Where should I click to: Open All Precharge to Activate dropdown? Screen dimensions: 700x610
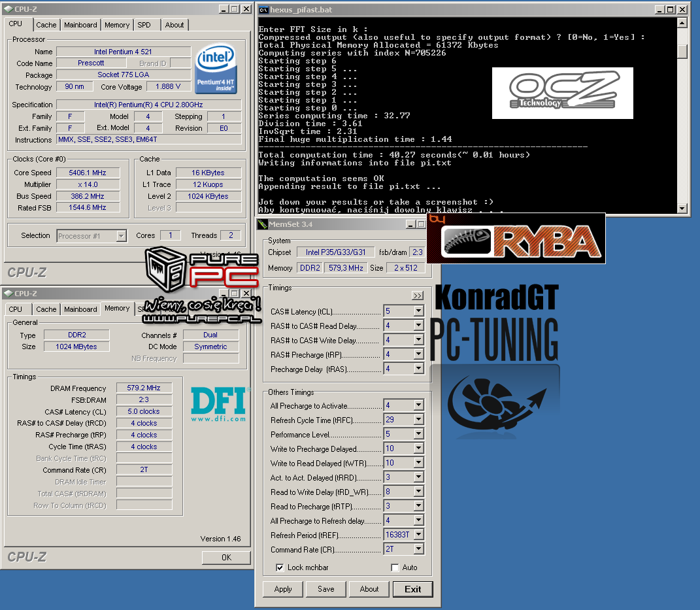(x=418, y=405)
